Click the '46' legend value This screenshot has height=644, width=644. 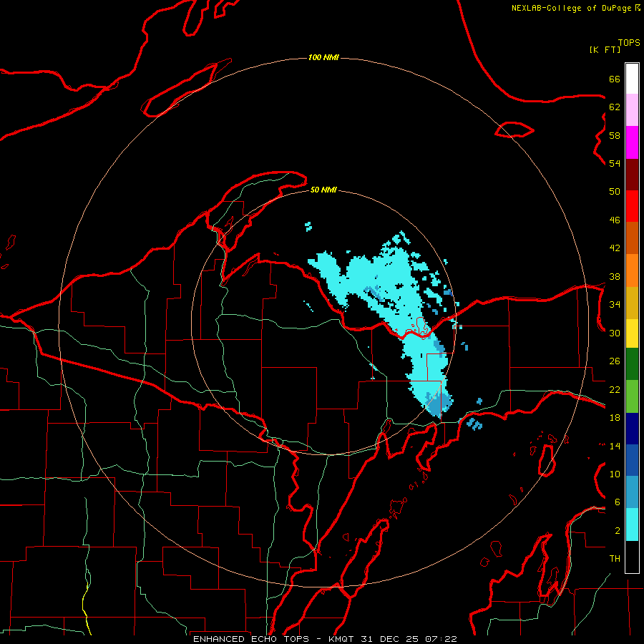point(615,220)
